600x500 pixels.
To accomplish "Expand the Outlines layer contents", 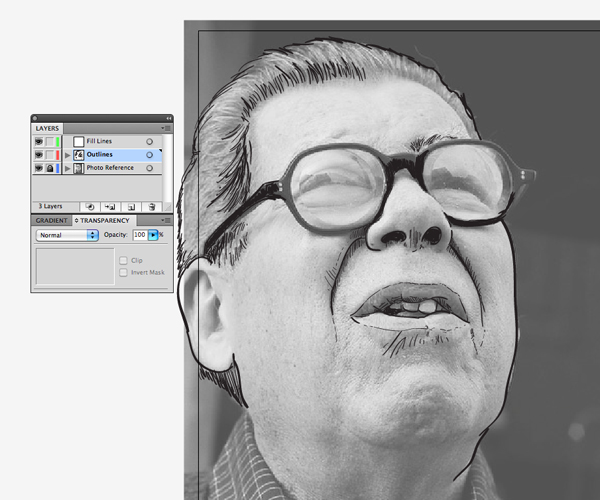I will (67, 155).
